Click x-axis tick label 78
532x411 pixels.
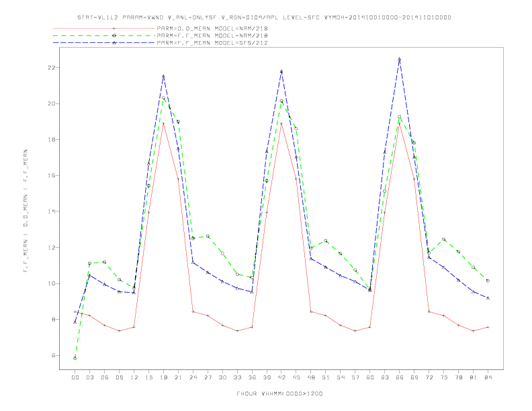click(459, 377)
